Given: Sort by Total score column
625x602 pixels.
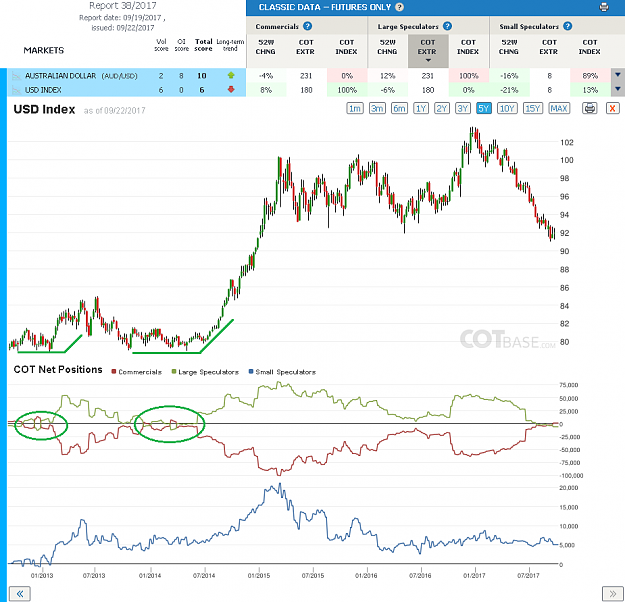Looking at the screenshot, I should 203,45.
